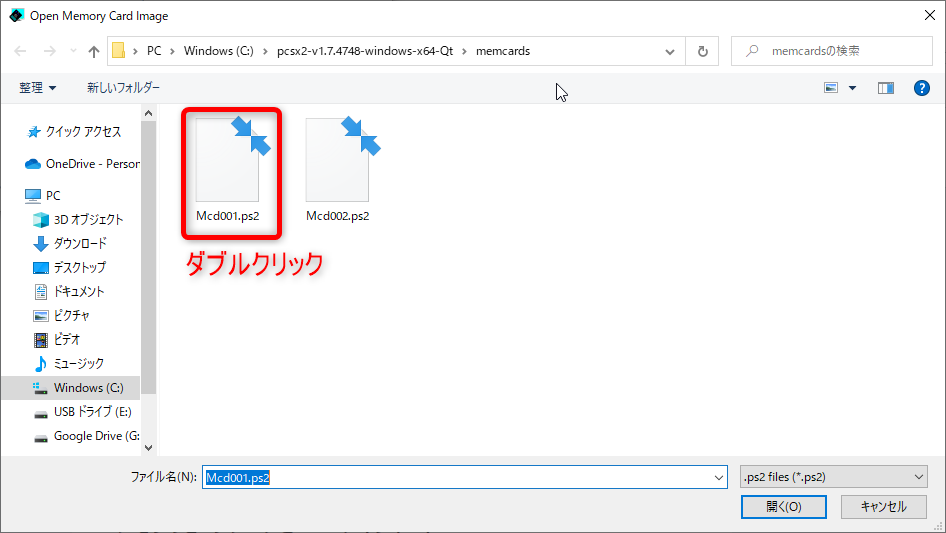Expand chevron after pcsx2 folder in path
Viewport: 946px width, 533px height.
(x=464, y=51)
